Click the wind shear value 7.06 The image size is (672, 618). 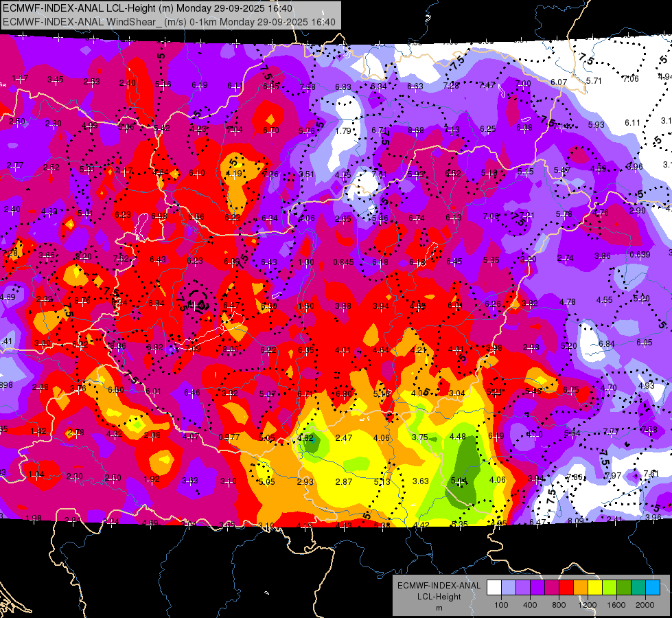pyautogui.click(x=630, y=78)
